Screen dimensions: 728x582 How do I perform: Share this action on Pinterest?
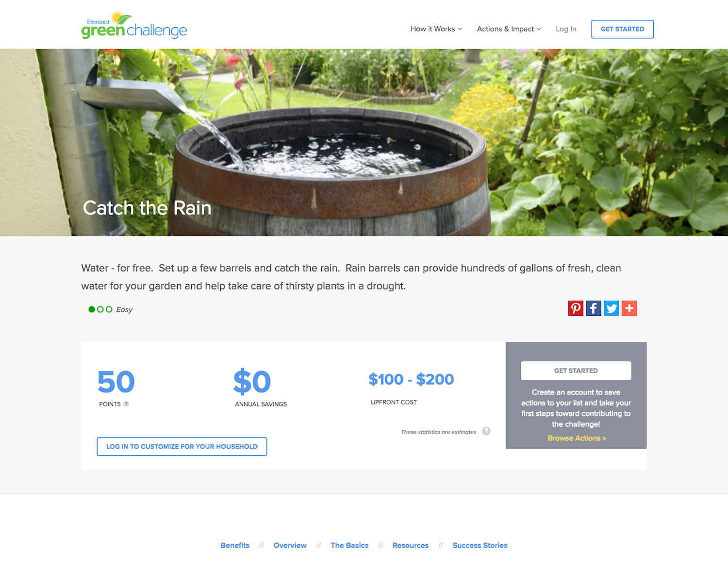[576, 308]
